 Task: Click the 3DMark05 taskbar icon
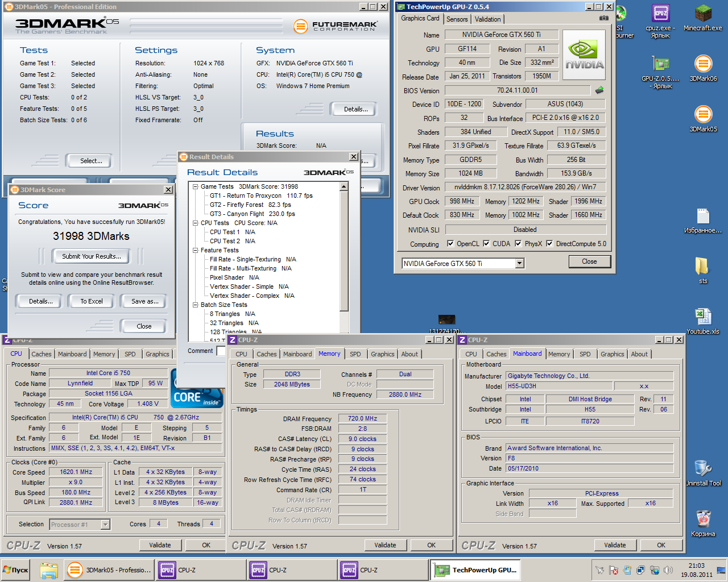coord(74,570)
